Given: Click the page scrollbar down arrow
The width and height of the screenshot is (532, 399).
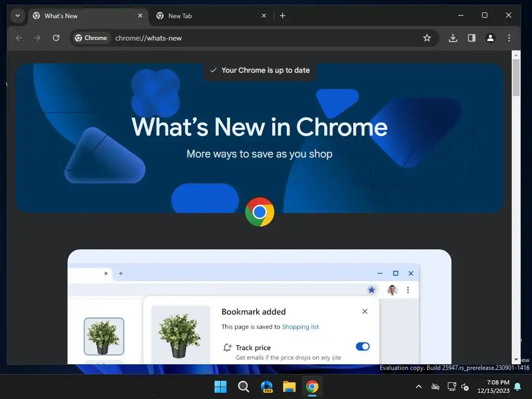Looking at the screenshot, I should tap(516, 360).
